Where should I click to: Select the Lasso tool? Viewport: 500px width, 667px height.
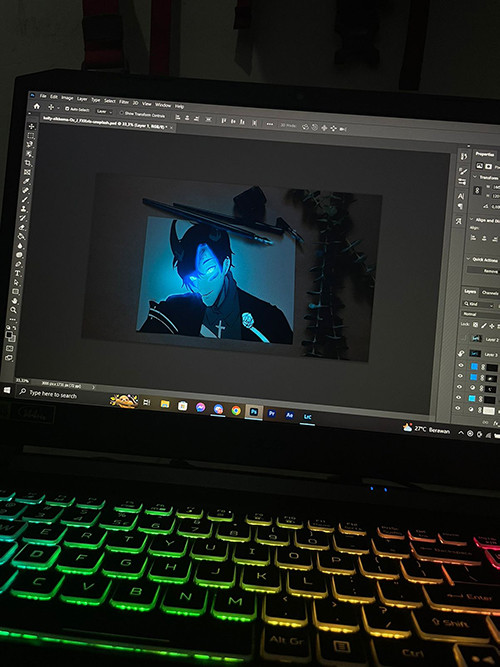[x=30, y=145]
